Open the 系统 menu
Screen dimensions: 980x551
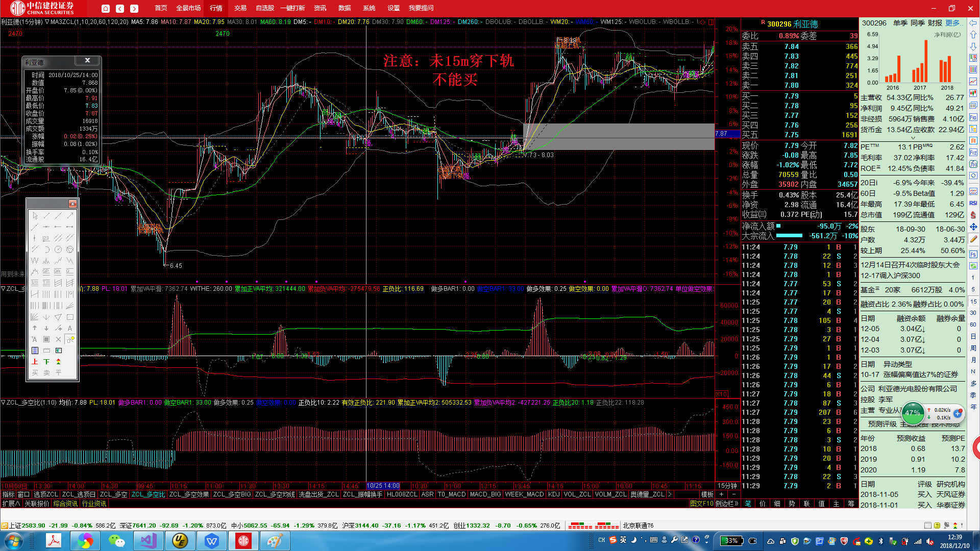(369, 8)
